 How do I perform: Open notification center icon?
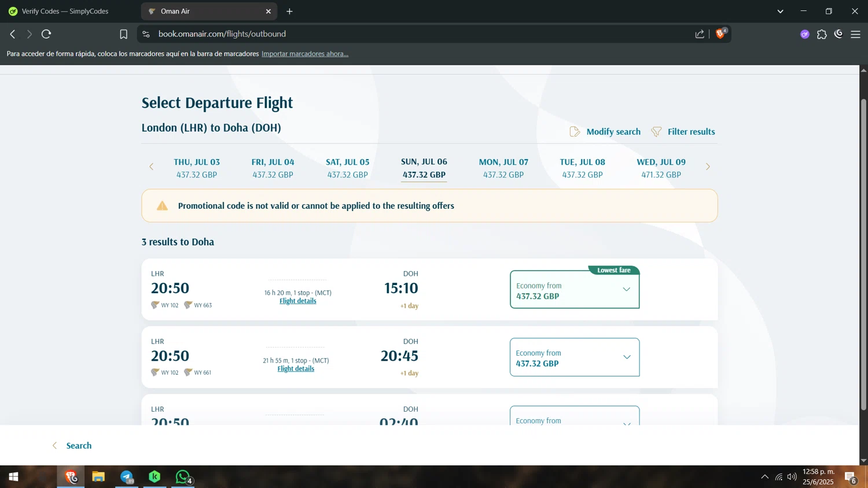(x=851, y=477)
